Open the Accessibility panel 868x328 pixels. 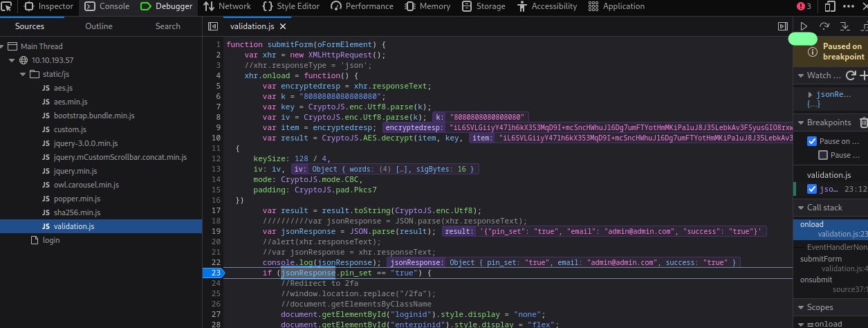546,6
